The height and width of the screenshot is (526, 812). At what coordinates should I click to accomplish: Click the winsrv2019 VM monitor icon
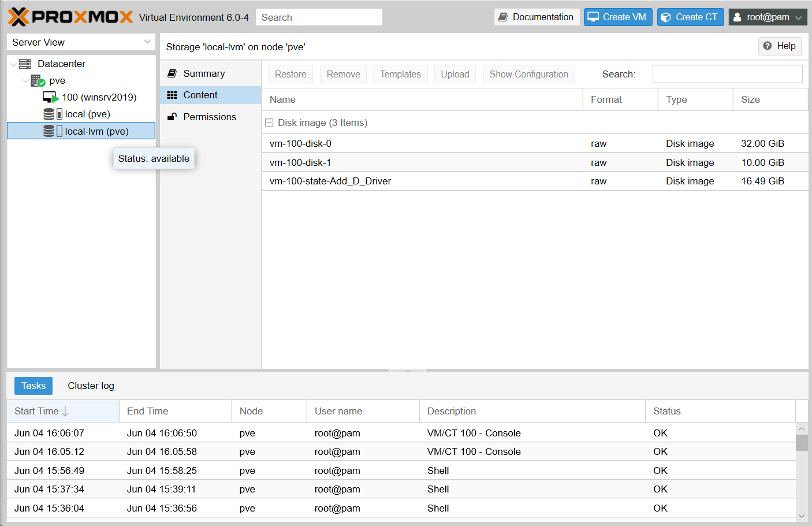click(x=50, y=97)
